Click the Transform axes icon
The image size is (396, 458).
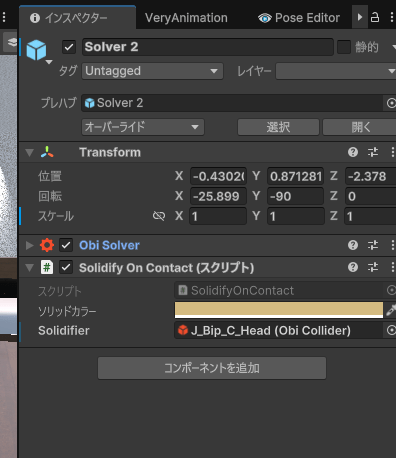(47, 152)
